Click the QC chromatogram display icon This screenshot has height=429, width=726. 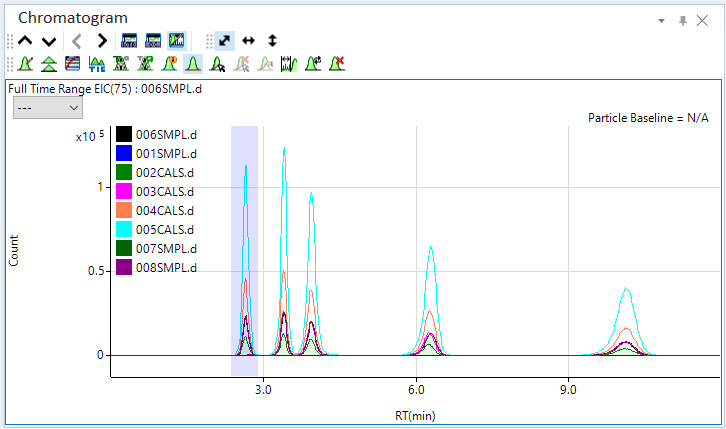(153, 41)
